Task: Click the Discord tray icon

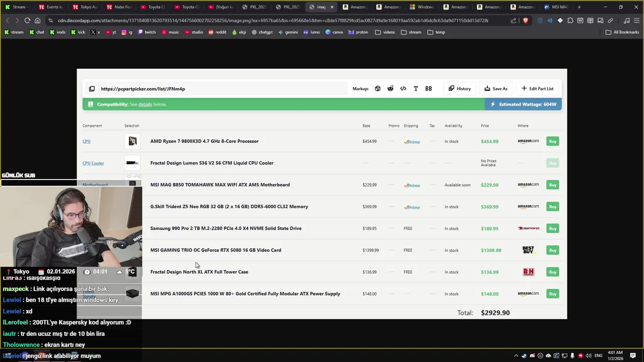Action: point(532,355)
